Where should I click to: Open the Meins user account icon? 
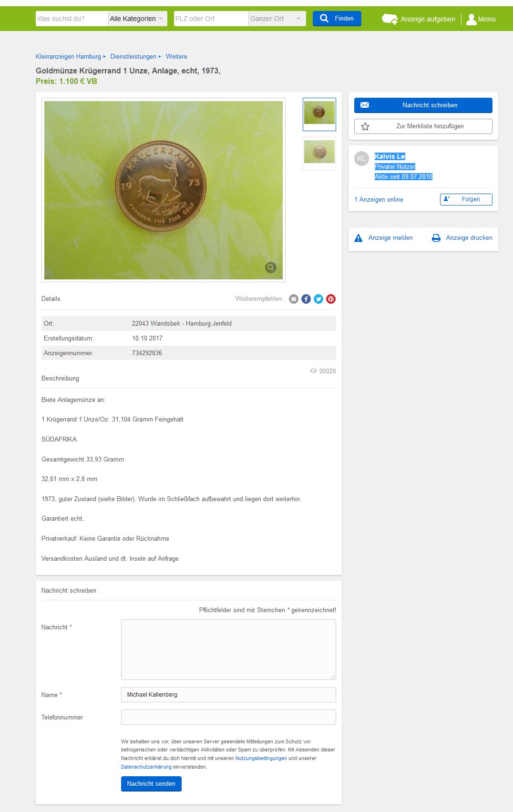[x=472, y=19]
